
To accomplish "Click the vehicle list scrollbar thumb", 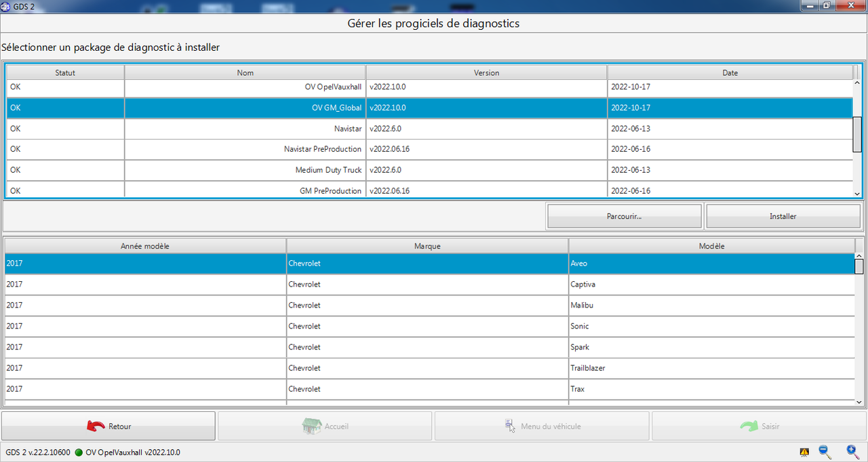I will pyautogui.click(x=859, y=266).
